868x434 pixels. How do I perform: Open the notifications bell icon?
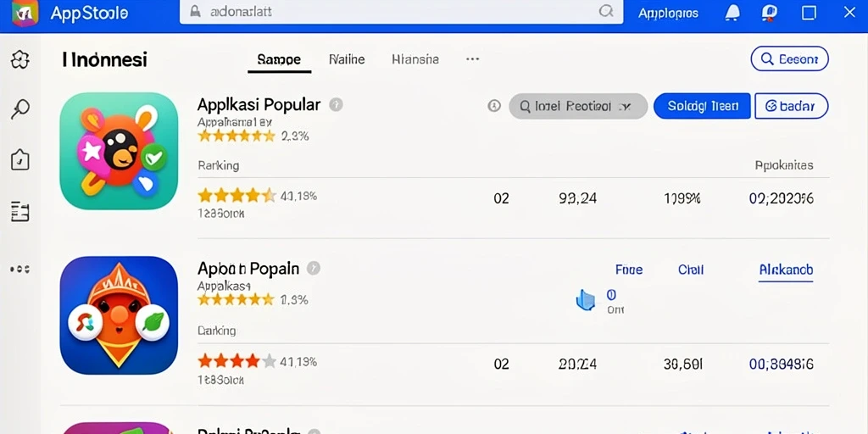732,13
